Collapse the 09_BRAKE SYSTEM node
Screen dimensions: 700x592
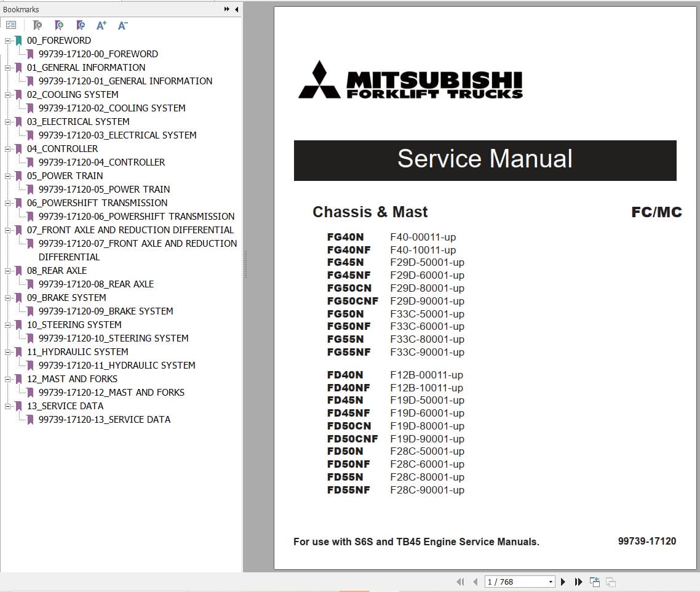tap(7, 298)
